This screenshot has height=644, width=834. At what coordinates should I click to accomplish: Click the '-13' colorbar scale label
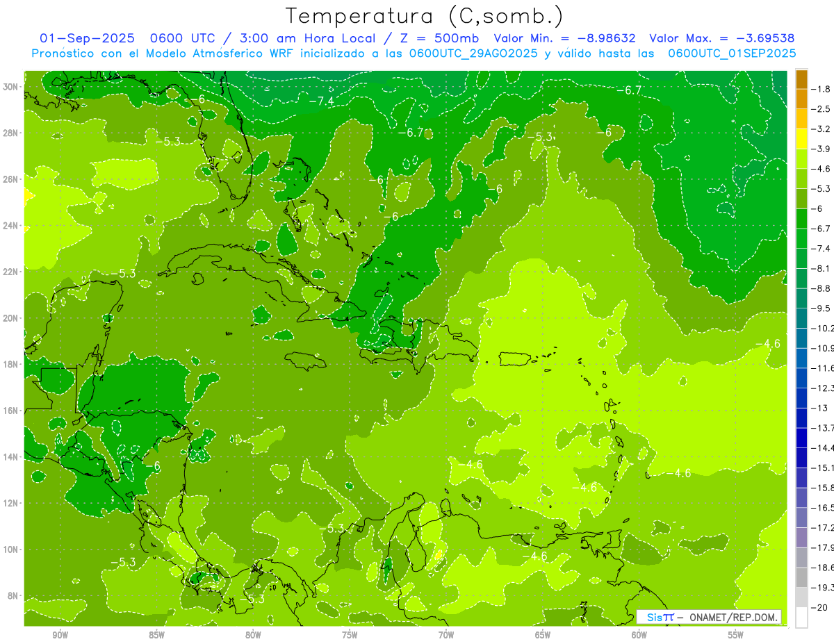coord(819,408)
